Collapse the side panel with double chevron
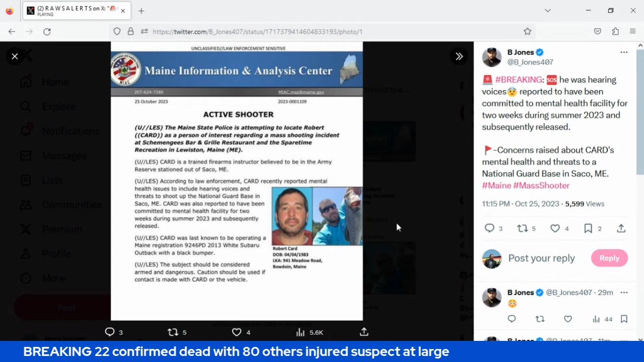The width and height of the screenshot is (644, 362). click(459, 56)
